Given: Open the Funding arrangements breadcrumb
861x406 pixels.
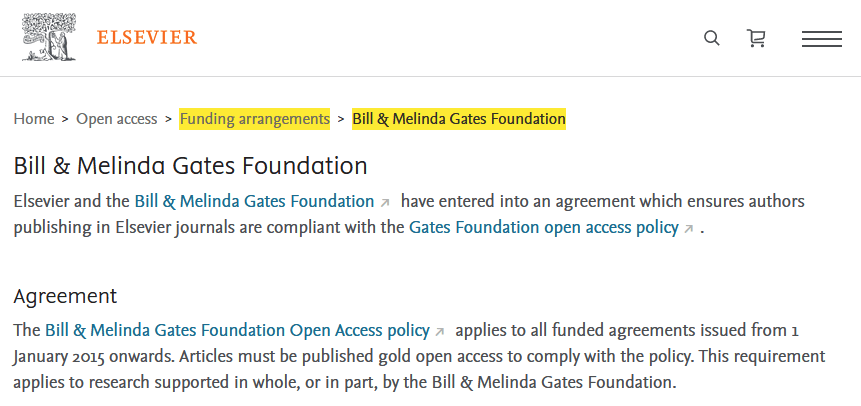Looking at the screenshot, I should point(254,119).
